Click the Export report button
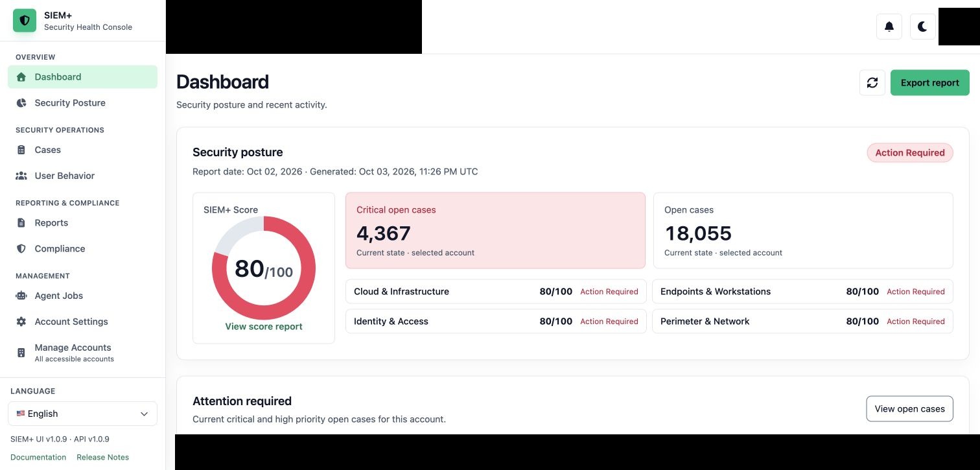Viewport: 980px width, 470px height. (929, 83)
